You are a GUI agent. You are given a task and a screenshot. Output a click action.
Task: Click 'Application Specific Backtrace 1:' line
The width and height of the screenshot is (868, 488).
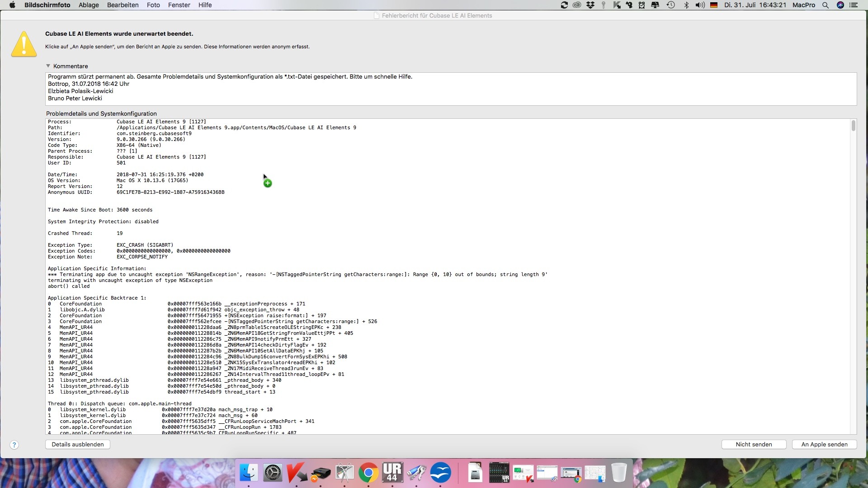point(97,298)
